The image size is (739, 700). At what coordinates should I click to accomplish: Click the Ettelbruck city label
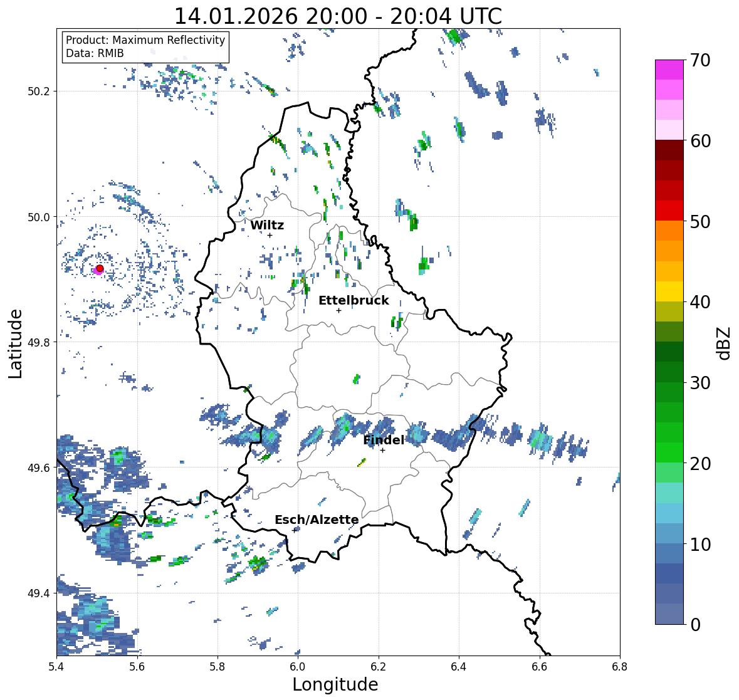point(354,300)
